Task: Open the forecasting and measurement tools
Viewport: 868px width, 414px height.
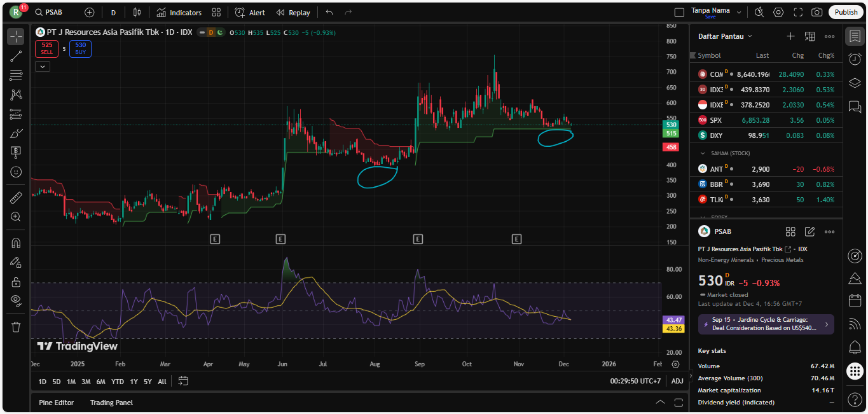Action: 16,114
